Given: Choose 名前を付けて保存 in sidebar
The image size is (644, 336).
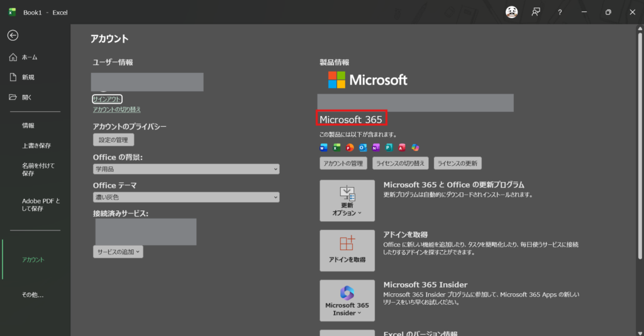Looking at the screenshot, I should [x=39, y=170].
